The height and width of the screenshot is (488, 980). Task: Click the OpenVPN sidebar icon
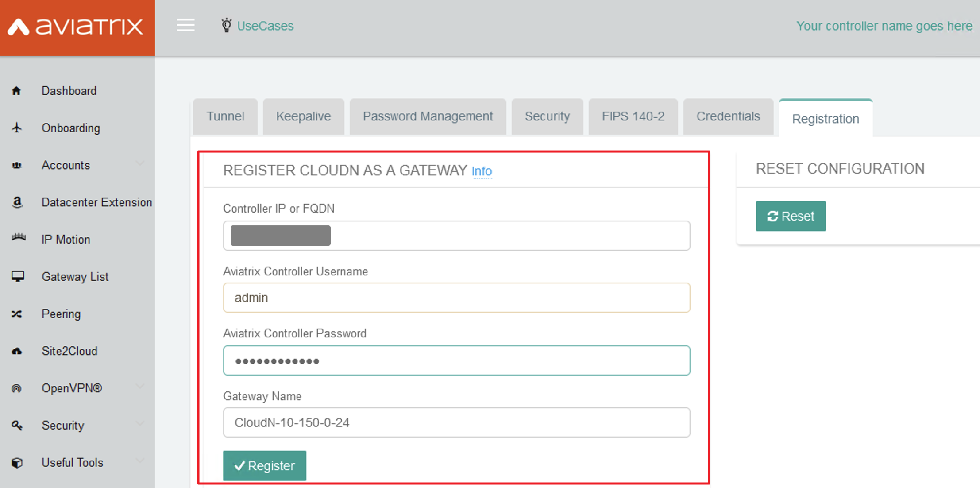[18, 387]
